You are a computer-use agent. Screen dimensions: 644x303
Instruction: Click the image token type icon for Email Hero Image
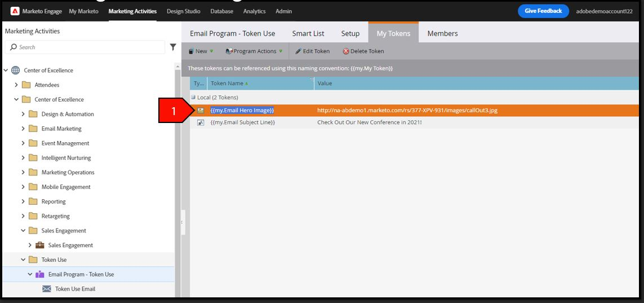201,110
